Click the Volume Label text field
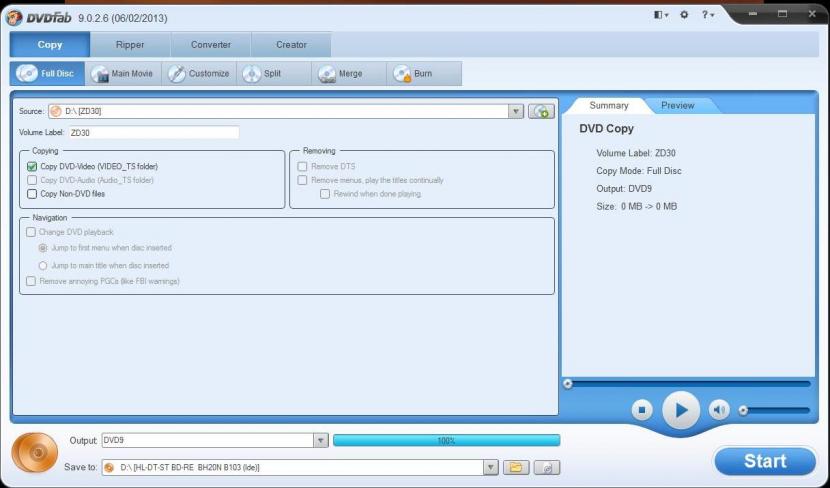This screenshot has height=488, width=830. (x=153, y=132)
